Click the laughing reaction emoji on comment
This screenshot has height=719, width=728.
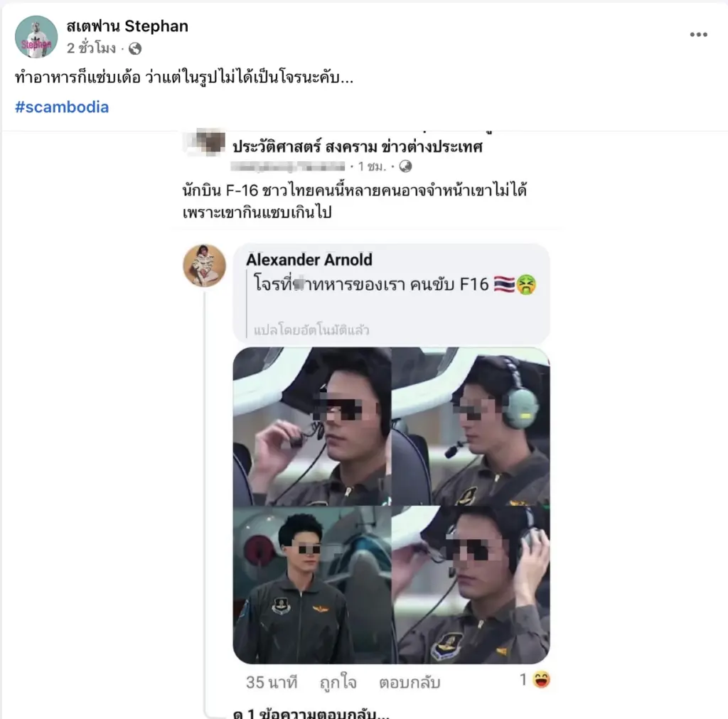(542, 681)
